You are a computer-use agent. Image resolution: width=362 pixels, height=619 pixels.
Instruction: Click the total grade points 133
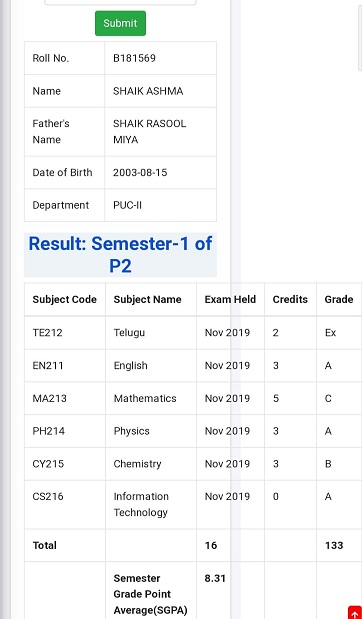pyautogui.click(x=334, y=546)
